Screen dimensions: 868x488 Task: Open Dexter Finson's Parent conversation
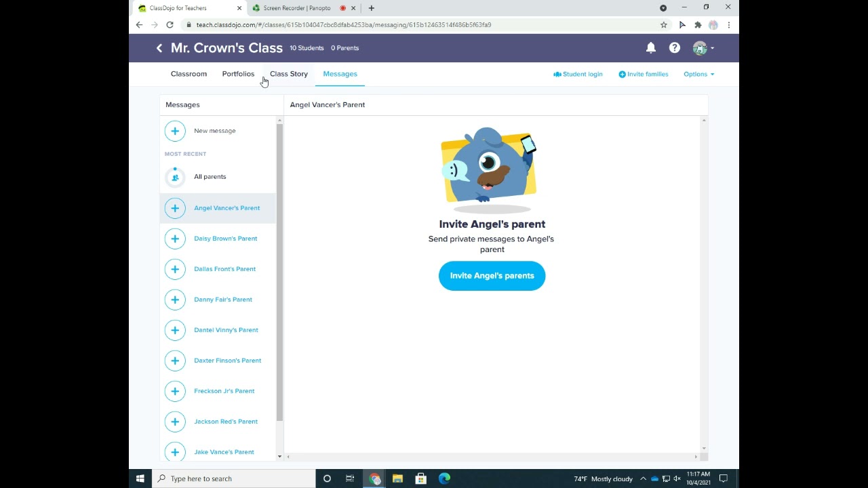tap(227, 361)
